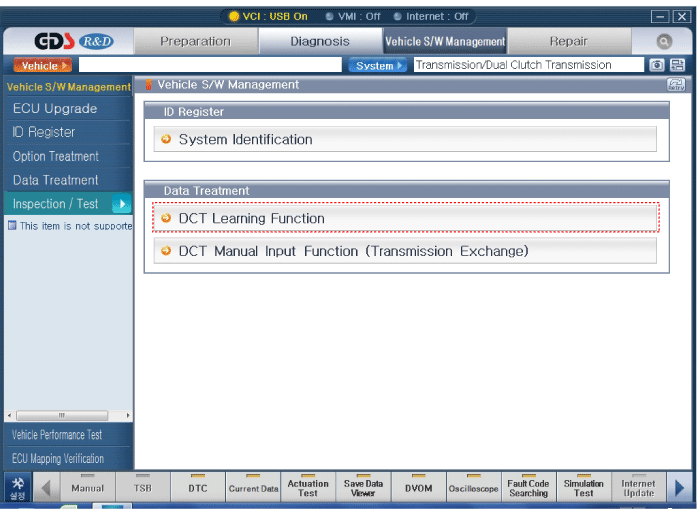Click bottom toolbar right arrow

click(x=679, y=488)
